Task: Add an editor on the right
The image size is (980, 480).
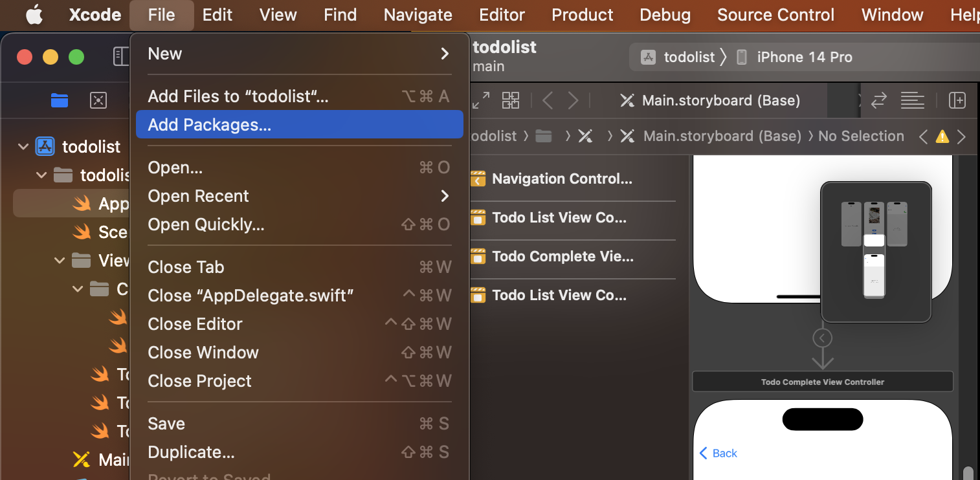Action: coord(957,100)
